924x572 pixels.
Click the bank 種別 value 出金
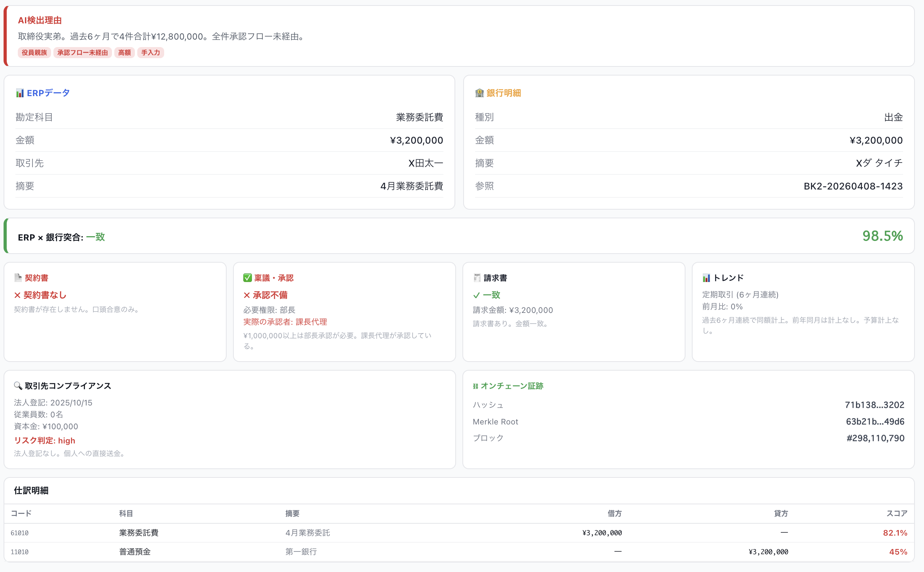pyautogui.click(x=894, y=117)
